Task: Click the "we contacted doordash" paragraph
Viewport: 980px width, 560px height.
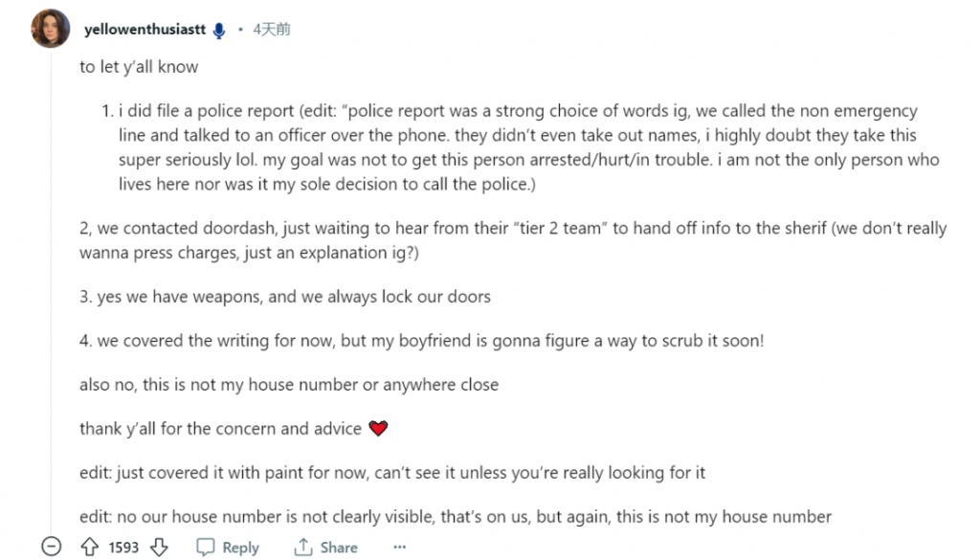Action: coord(513,240)
